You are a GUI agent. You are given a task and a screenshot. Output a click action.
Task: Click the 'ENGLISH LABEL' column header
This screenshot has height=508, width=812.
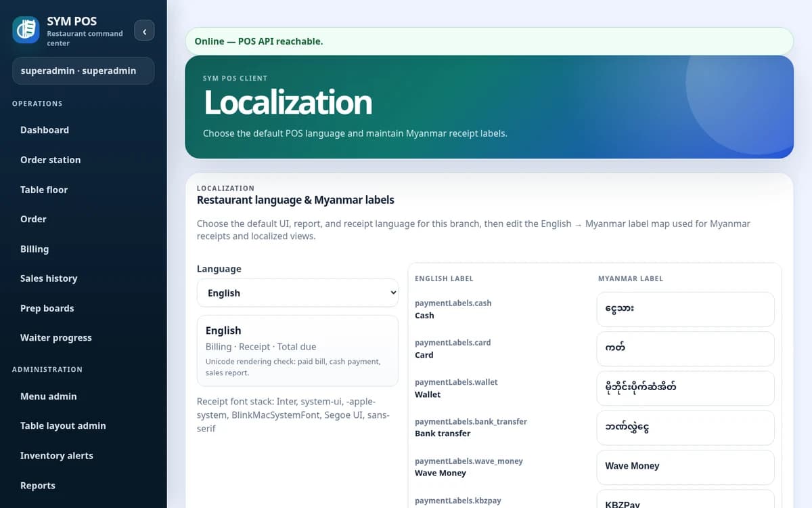pyautogui.click(x=444, y=278)
